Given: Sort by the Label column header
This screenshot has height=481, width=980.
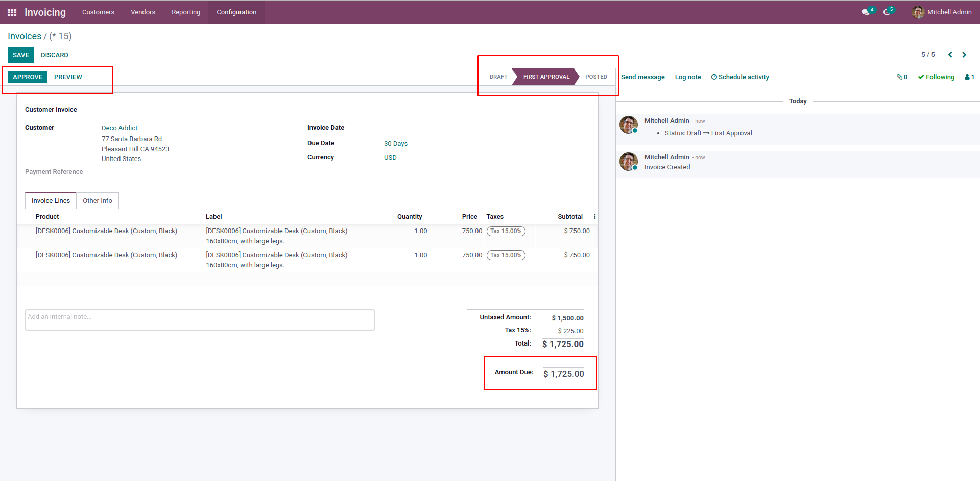Looking at the screenshot, I should click(213, 217).
